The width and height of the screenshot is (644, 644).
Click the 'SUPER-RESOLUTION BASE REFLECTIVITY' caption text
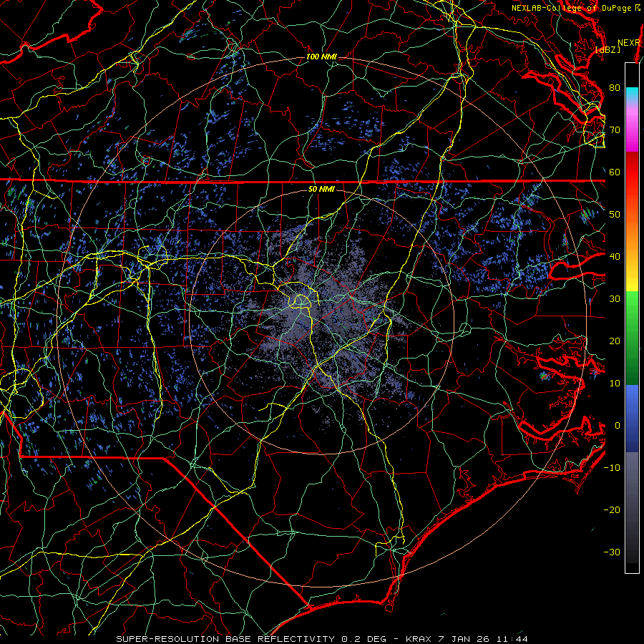[x=225, y=639]
